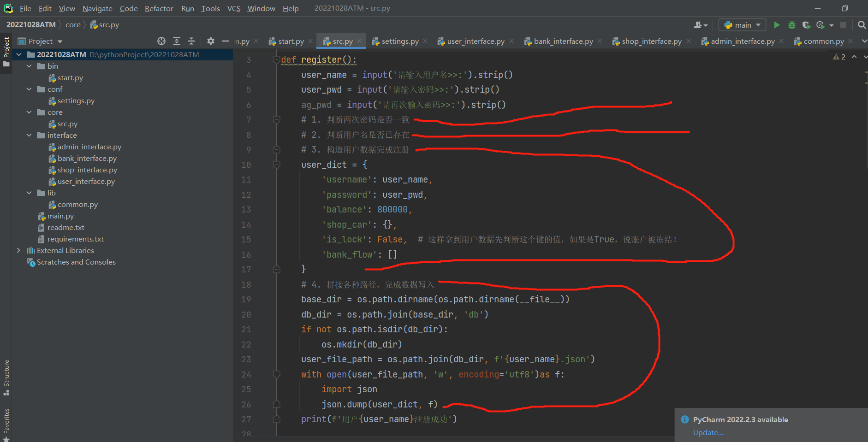Fold the register function at line 3
Image resolution: width=868 pixels, height=442 pixels.
[x=277, y=60]
